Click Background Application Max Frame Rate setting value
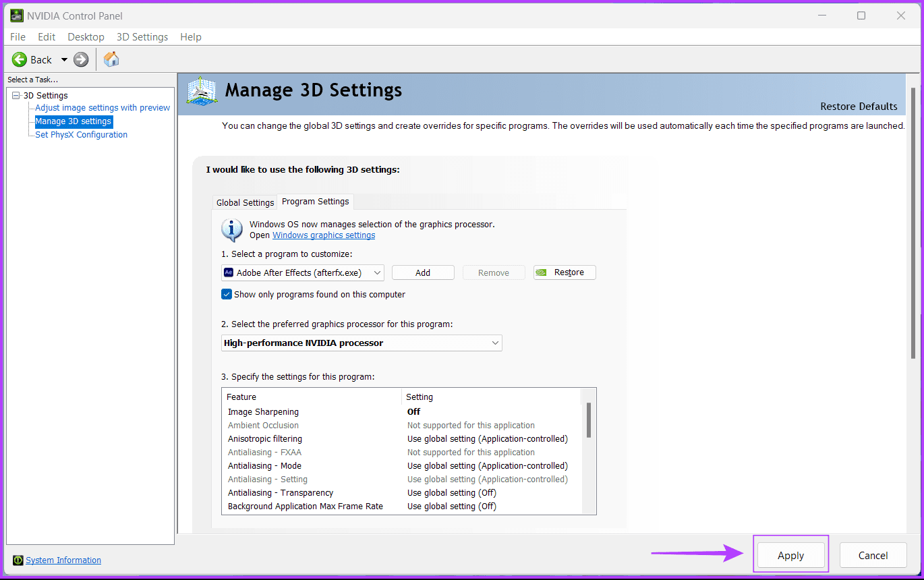 pyautogui.click(x=452, y=506)
